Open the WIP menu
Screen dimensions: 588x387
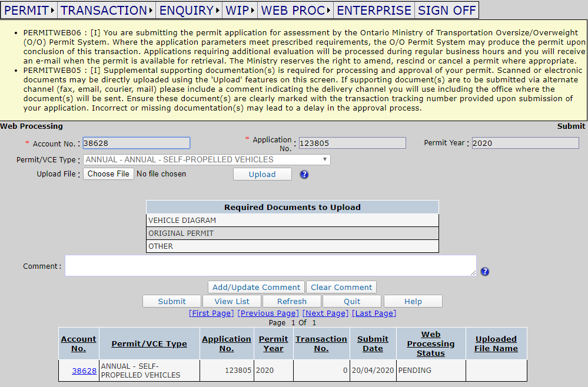[x=240, y=11]
